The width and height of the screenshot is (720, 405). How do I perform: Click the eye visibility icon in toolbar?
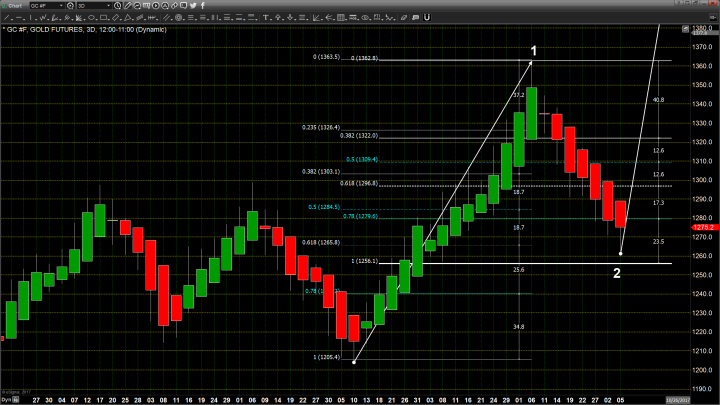[365, 17]
